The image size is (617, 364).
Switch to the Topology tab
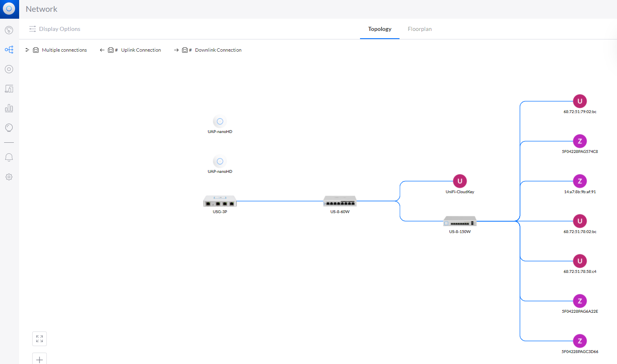[x=380, y=29]
